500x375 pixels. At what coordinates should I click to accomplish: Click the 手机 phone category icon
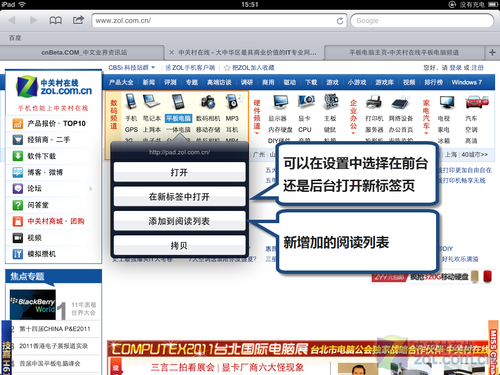pyautogui.click(x=131, y=102)
